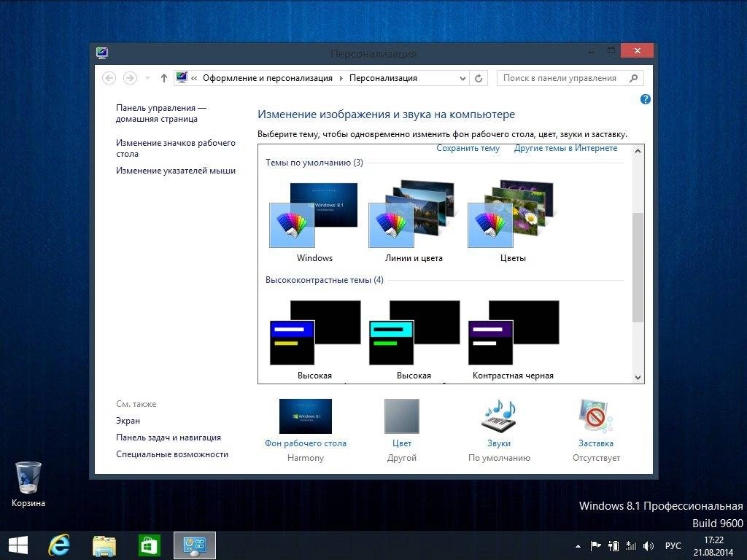Select the cyan 'Высокая' high contrast theme
Screen dimensions: 747x560
[x=414, y=340]
